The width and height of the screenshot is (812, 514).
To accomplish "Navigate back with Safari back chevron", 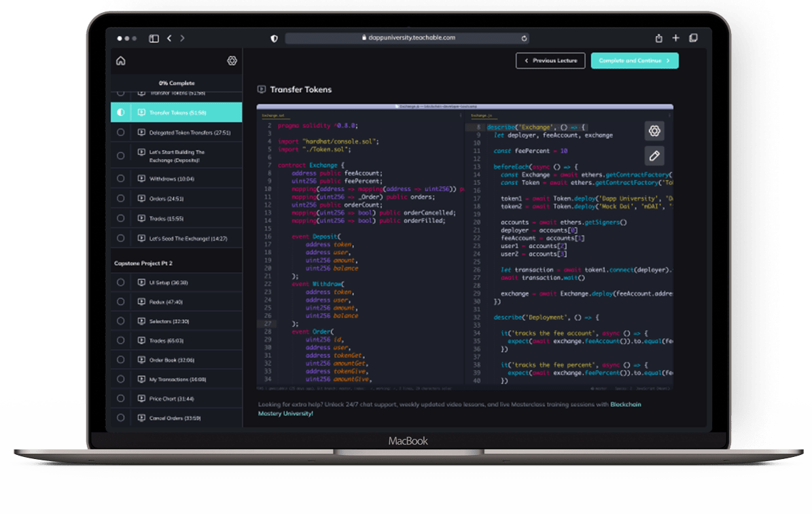I will (x=169, y=39).
